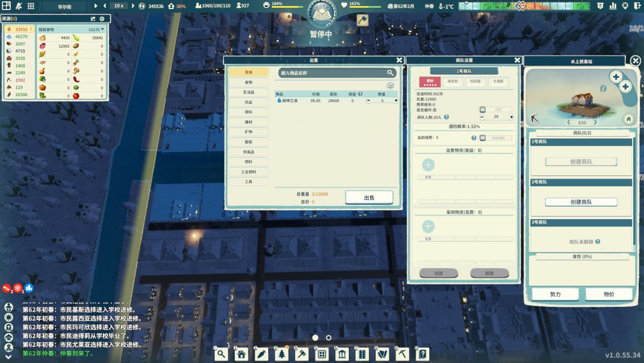Screen dimensions: 644x363
Task: Decrease quantity of item in sell list
Action: coord(369,101)
